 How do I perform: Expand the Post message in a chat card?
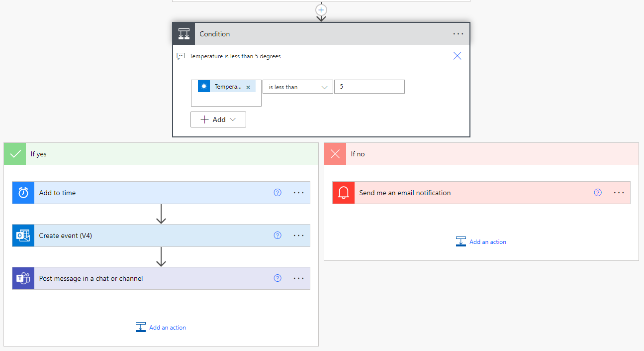tap(161, 278)
